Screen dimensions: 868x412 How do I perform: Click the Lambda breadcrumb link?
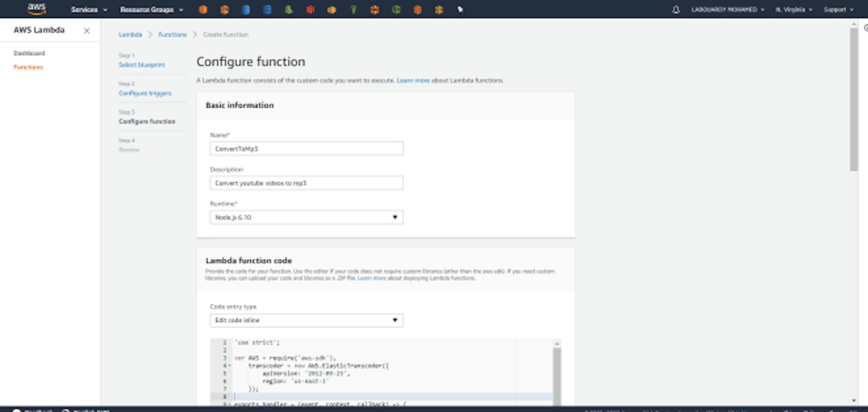click(x=130, y=34)
